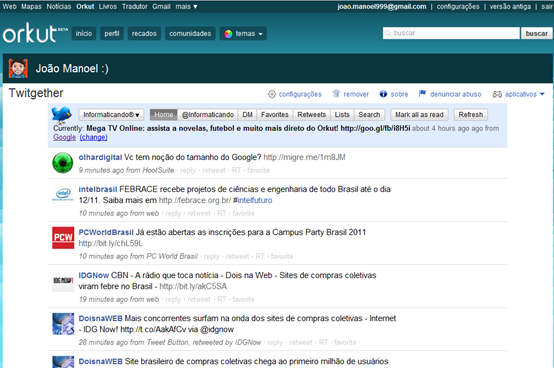Switch to the @Informaticando tab
554x368 pixels.
[208, 114]
